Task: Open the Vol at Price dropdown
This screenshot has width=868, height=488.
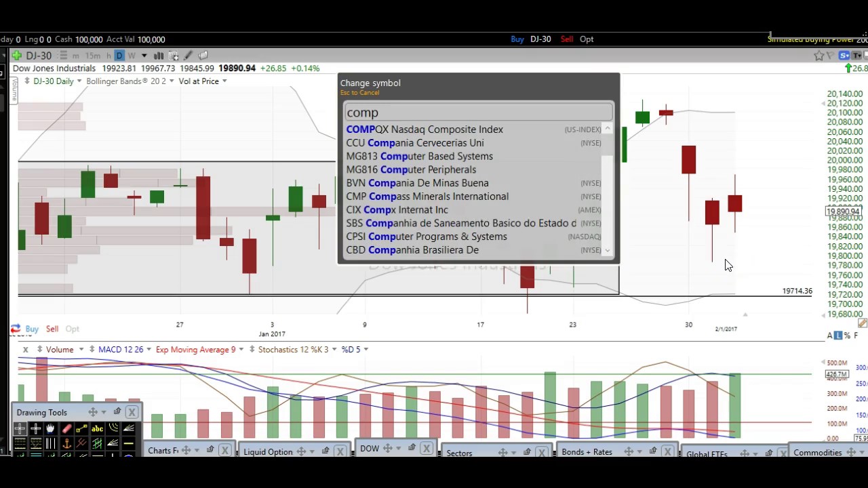Action: pyautogui.click(x=224, y=81)
